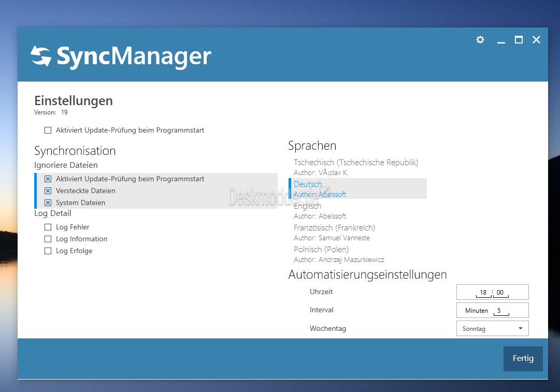Select Englisch language entry
The width and height of the screenshot is (560, 392).
pos(358,211)
